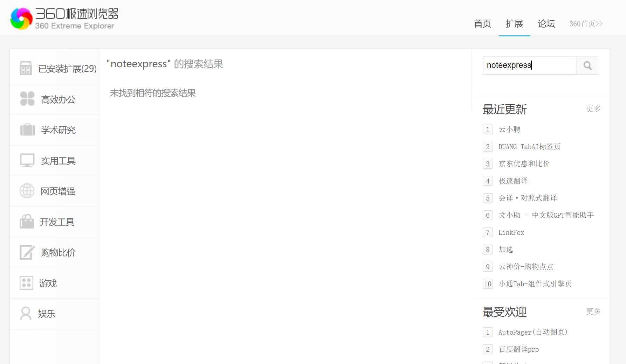This screenshot has width=626, height=364.
Task: Open 极速翻译 extension
Action: tap(513, 181)
